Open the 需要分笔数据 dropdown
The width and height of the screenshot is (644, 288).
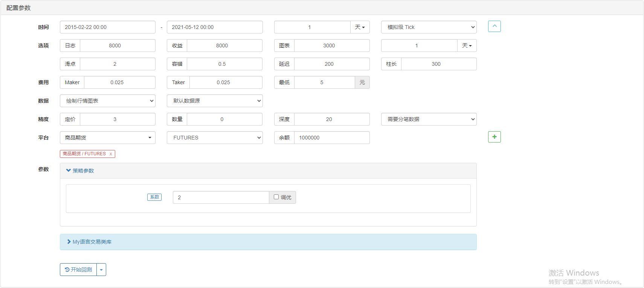429,119
